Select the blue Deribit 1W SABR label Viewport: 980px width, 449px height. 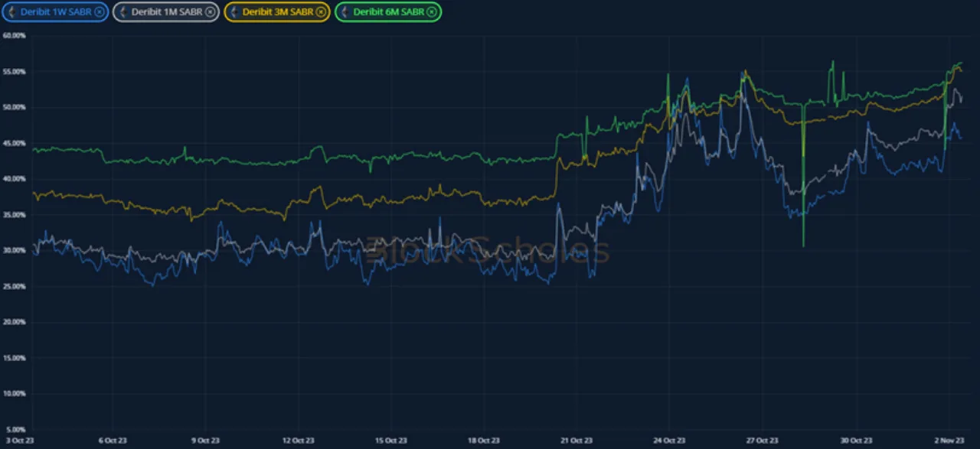click(54, 11)
